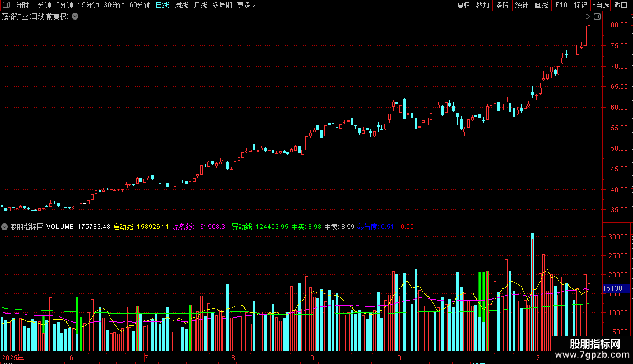
Task: Click the 返回 back button
Action: coord(621,5)
